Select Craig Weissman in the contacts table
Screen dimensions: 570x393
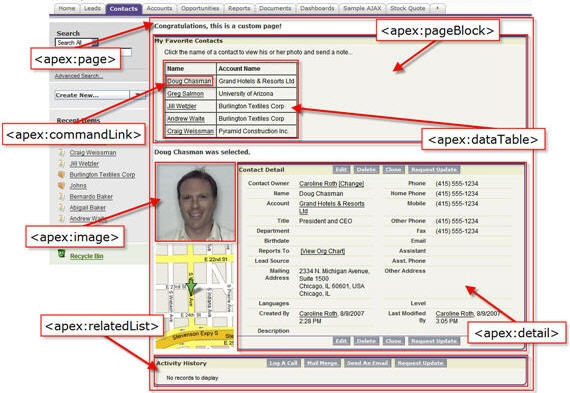pos(190,131)
